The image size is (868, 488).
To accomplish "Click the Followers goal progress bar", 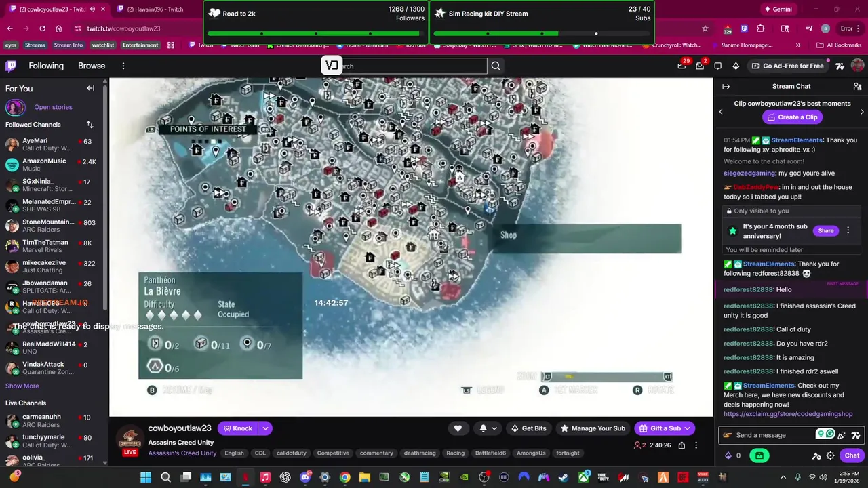I will (316, 33).
